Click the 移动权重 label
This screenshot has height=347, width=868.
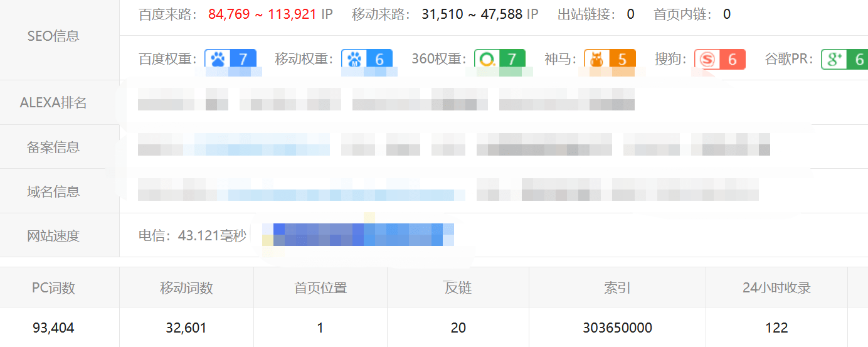click(304, 59)
